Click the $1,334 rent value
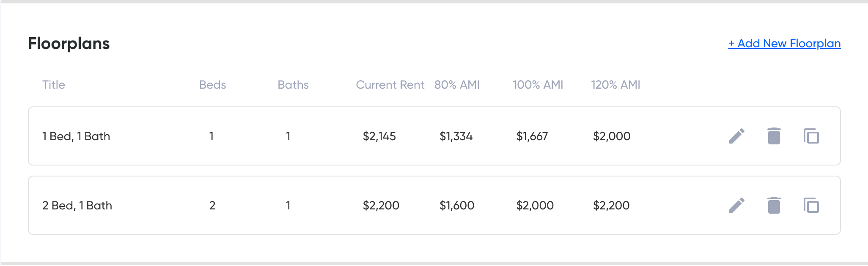868x266 pixels. 456,136
